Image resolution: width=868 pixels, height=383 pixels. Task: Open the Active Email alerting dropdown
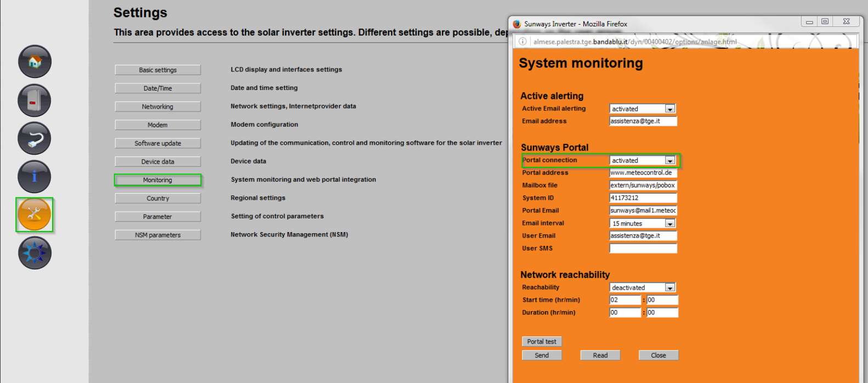[x=643, y=109]
